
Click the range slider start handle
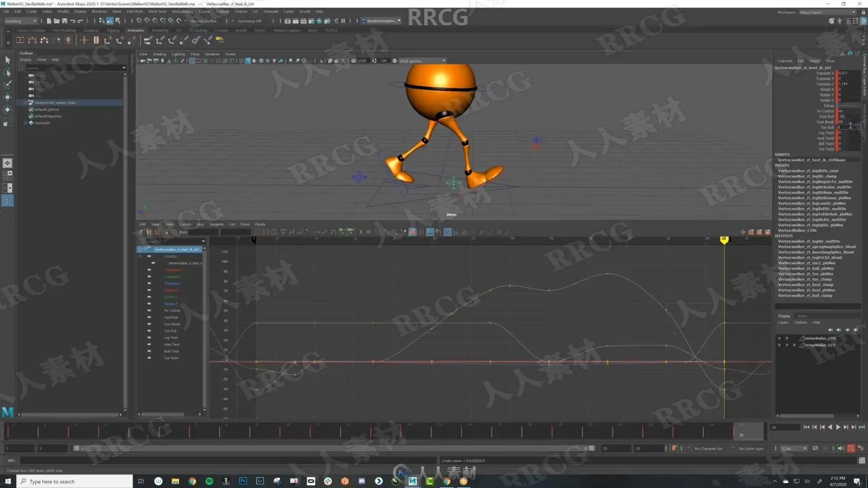[x=76, y=448]
